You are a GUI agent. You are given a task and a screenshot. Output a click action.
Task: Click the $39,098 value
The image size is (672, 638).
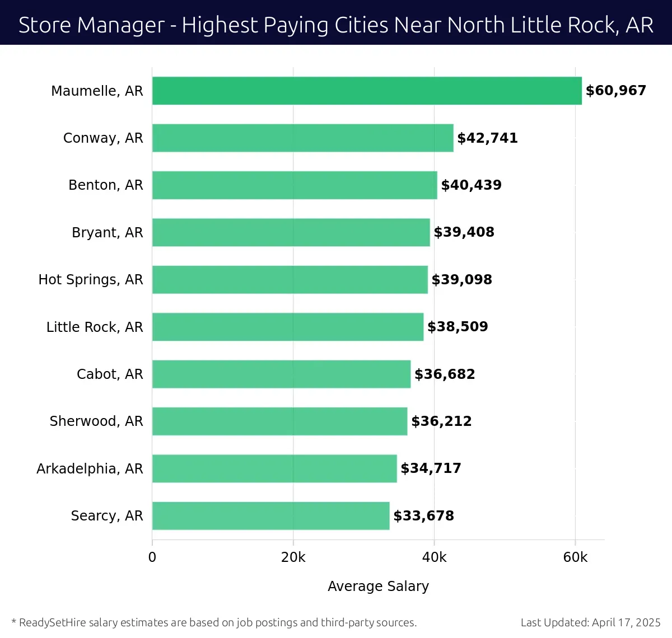[462, 280]
